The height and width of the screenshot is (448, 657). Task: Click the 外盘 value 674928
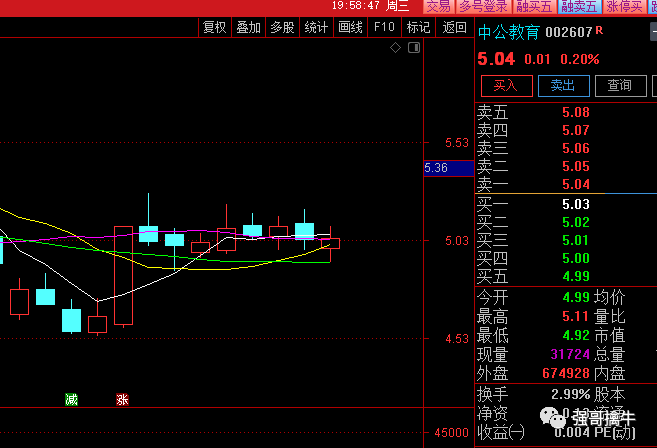566,373
